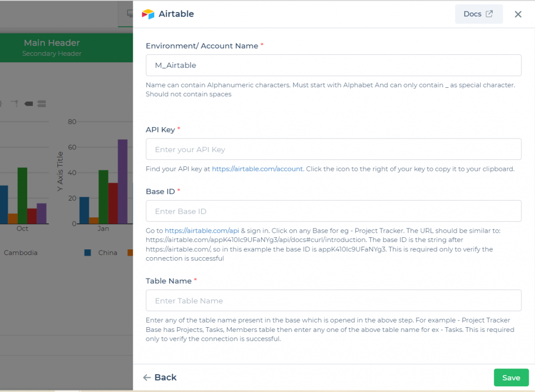
Task: Click the external link icon on the Docs button
Action: pos(489,14)
